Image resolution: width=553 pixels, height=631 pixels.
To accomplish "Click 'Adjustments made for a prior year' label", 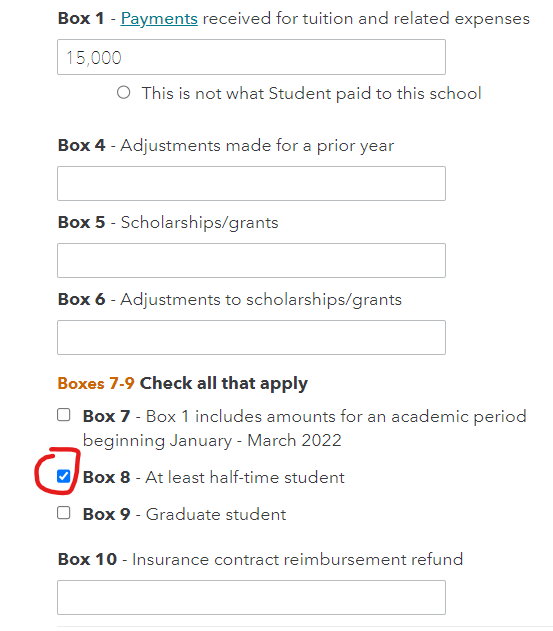I will pyautogui.click(x=257, y=146).
